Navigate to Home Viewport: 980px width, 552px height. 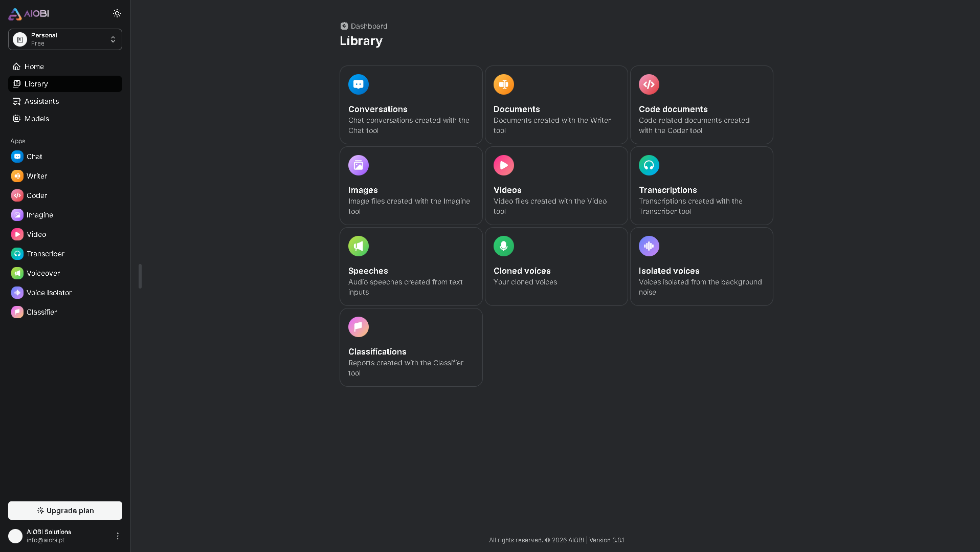(x=33, y=67)
